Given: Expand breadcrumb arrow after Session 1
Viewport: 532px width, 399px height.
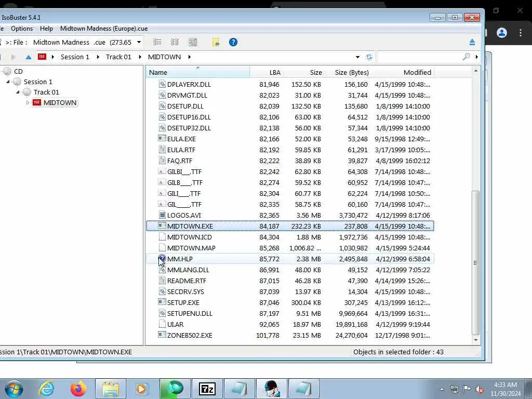Looking at the screenshot, I should (98, 57).
